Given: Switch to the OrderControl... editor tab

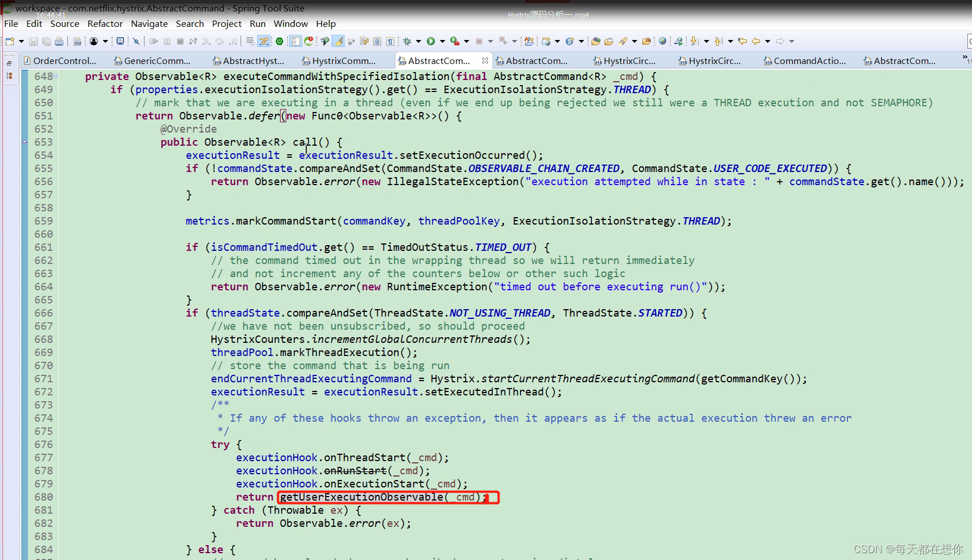Looking at the screenshot, I should pos(60,61).
